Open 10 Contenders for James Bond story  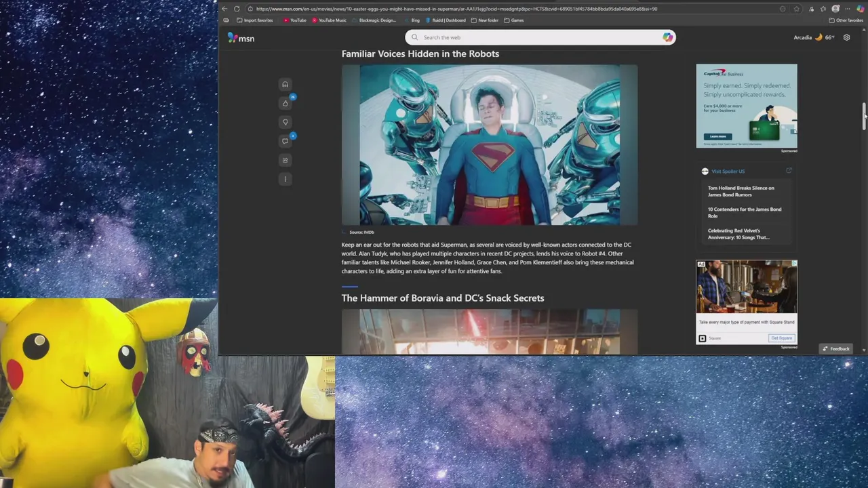pos(745,212)
